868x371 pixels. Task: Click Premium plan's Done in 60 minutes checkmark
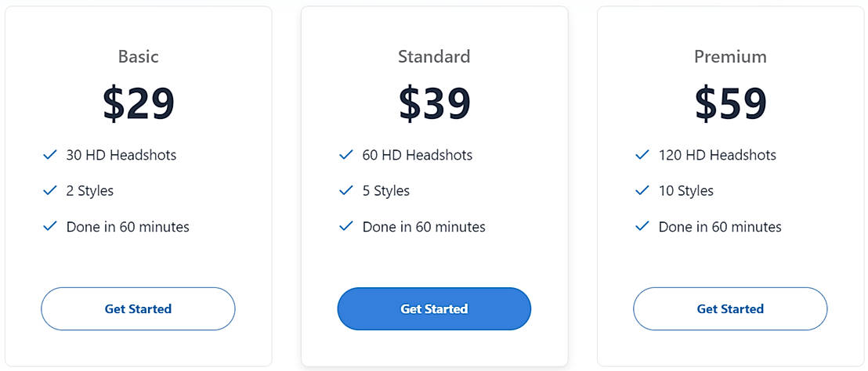coord(642,226)
